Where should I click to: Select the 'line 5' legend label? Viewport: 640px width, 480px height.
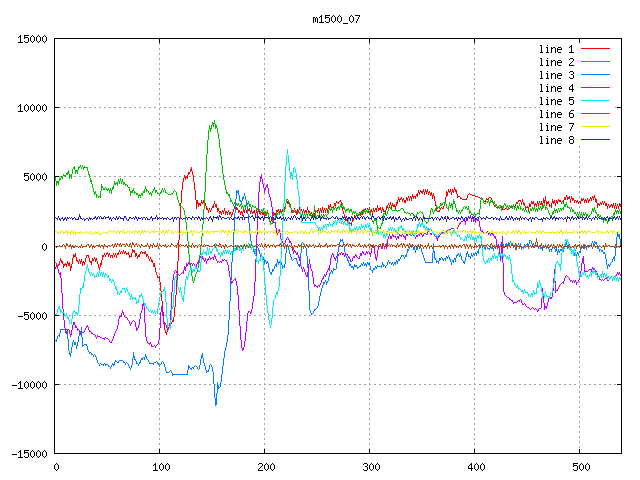(x=557, y=101)
